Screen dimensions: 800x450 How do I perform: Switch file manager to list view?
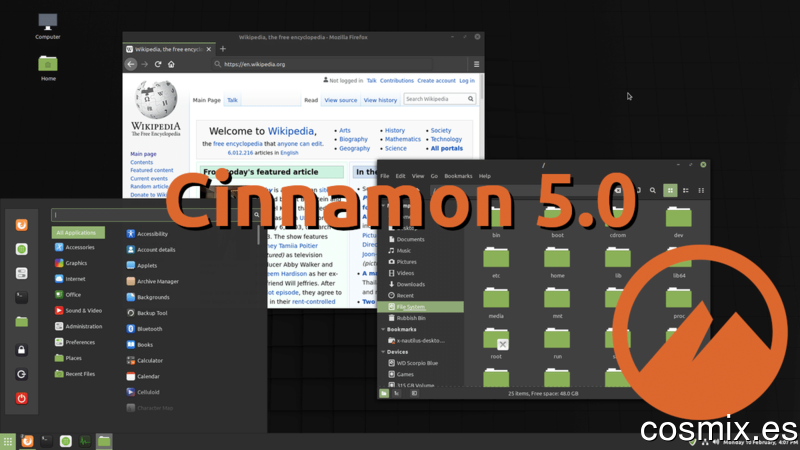[x=686, y=190]
